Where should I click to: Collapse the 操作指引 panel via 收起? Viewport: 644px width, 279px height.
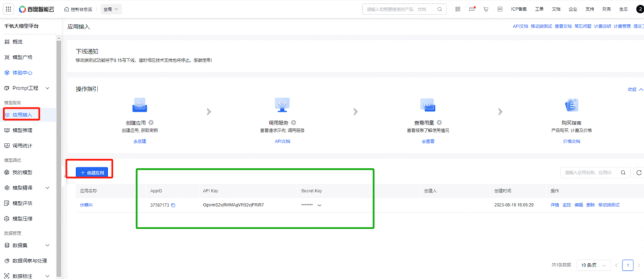click(x=635, y=89)
